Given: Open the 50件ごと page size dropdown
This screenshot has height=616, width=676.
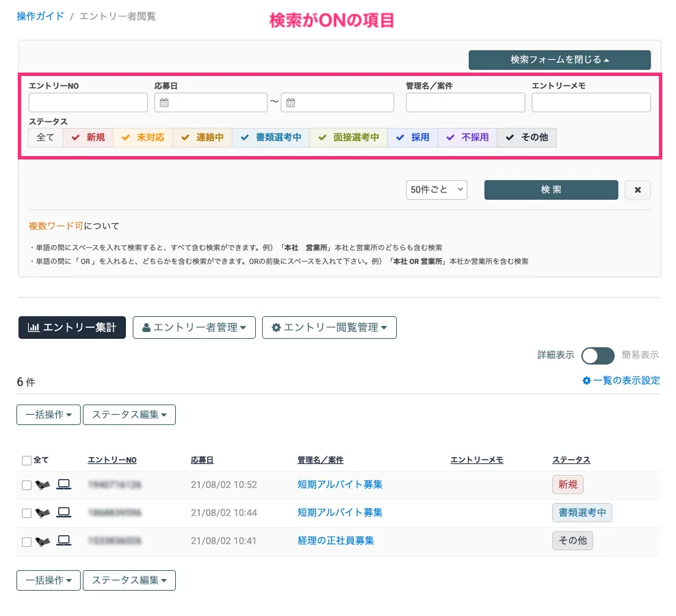Looking at the screenshot, I should (436, 190).
